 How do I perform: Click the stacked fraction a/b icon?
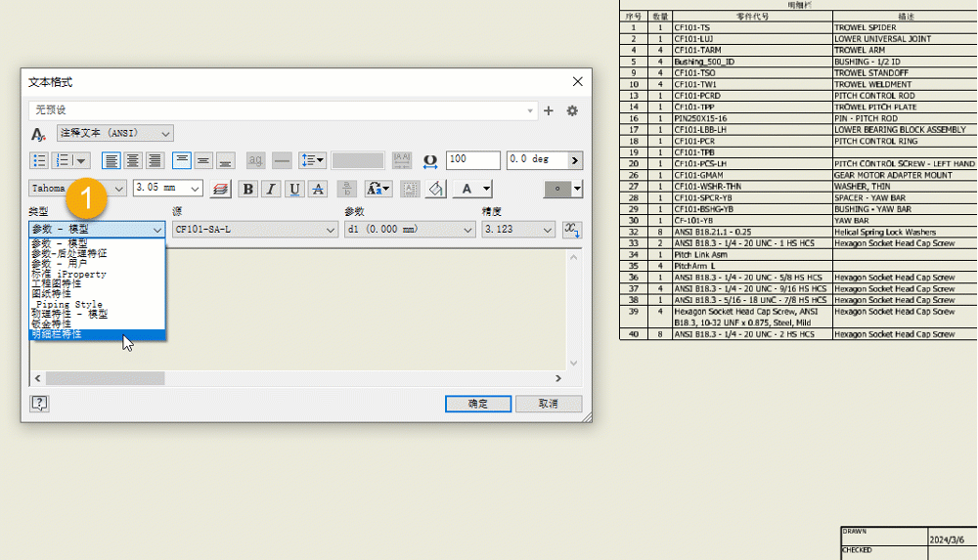click(x=347, y=189)
